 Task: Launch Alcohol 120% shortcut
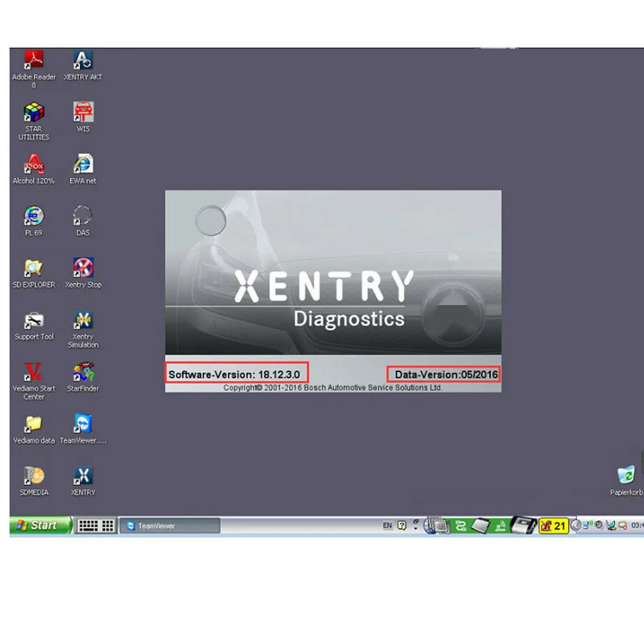point(34,169)
